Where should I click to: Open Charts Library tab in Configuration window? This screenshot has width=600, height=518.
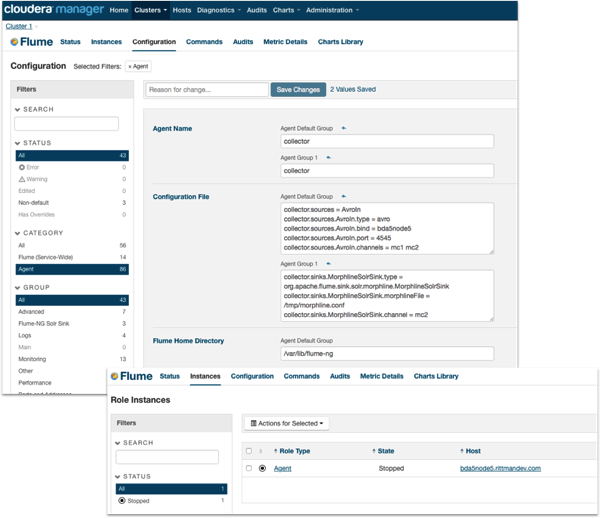coord(340,42)
